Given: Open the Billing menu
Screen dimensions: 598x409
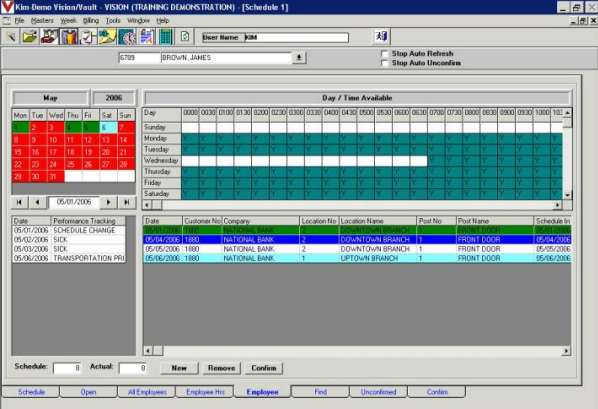Looking at the screenshot, I should coord(91,21).
